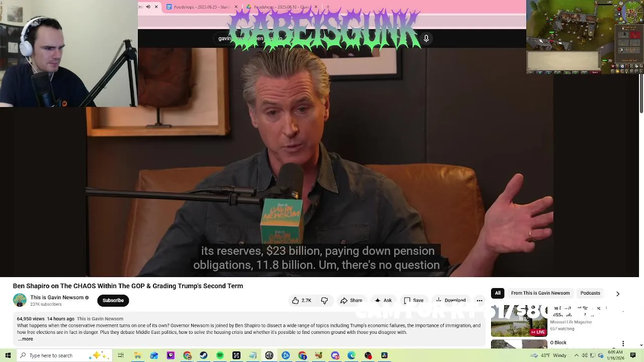Open the O Block video thumbnail
This screenshot has width=644, height=362.
point(519,344)
